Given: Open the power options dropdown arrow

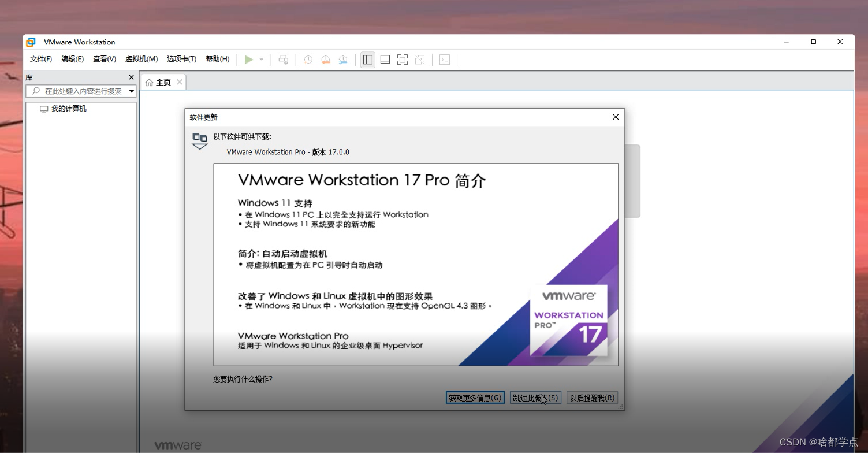Looking at the screenshot, I should [261, 60].
